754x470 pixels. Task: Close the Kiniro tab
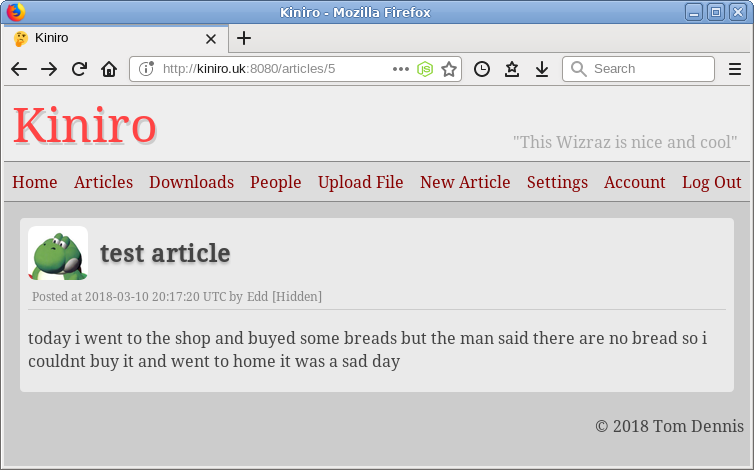[211, 38]
